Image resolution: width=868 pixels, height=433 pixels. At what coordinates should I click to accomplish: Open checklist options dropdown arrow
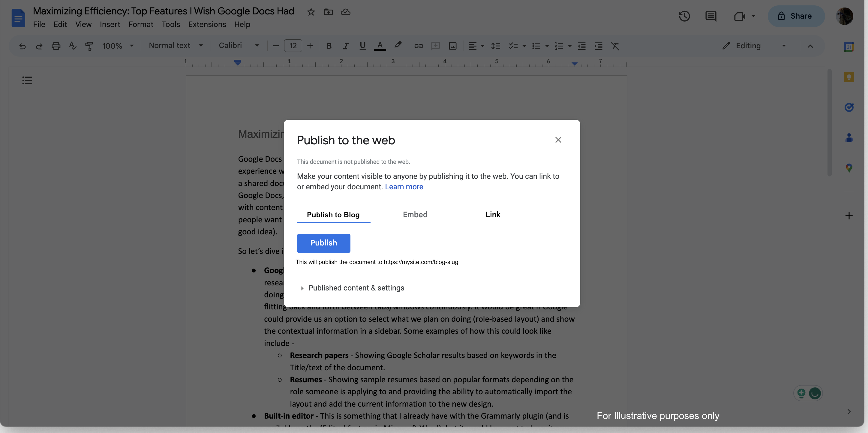click(524, 46)
